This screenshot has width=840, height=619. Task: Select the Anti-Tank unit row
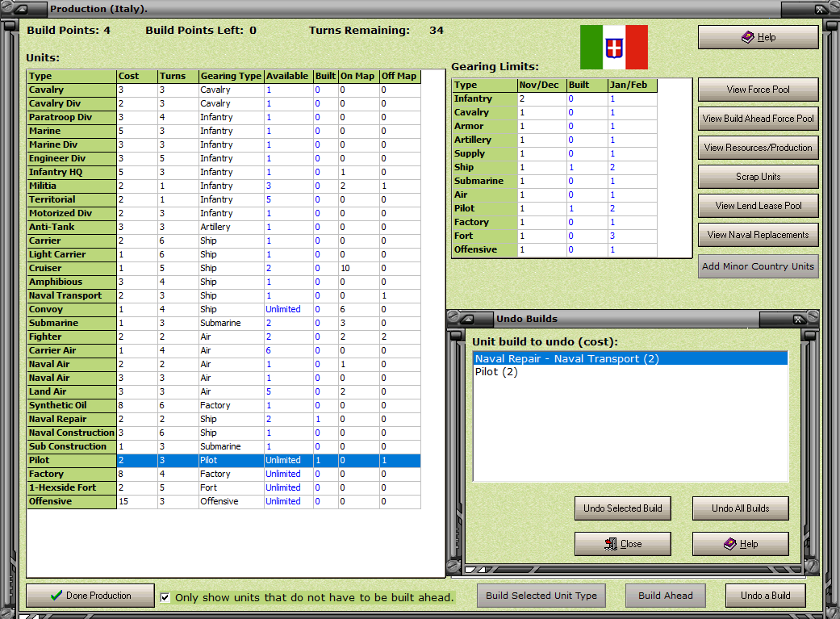(224, 228)
